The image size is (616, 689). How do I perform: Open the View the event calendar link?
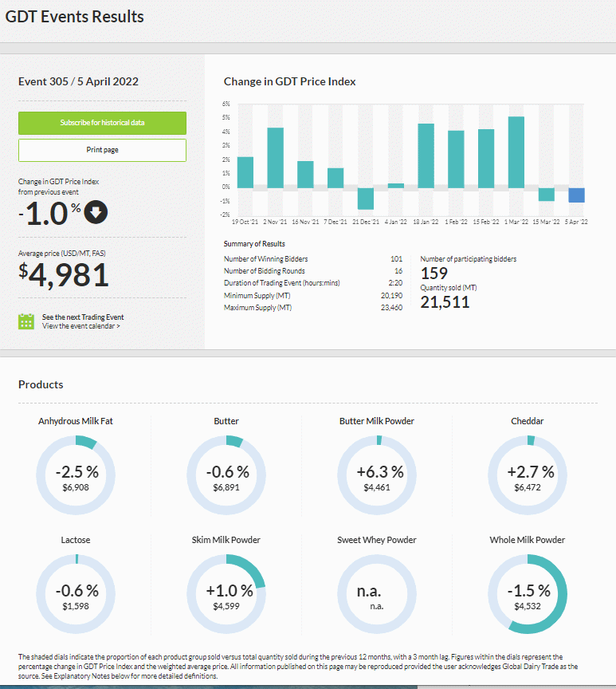[80, 326]
